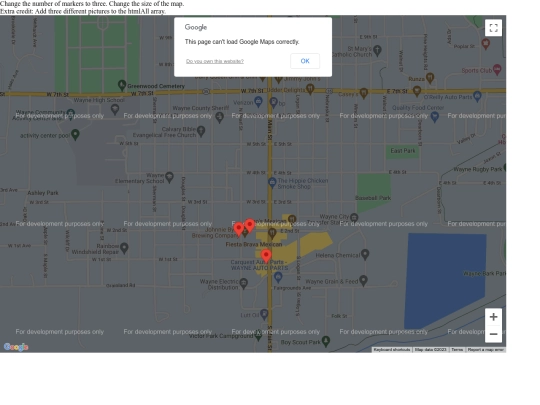This screenshot has width=540, height=405.
Task: Open Keyboard shortcuts in the map footer
Action: point(392,350)
